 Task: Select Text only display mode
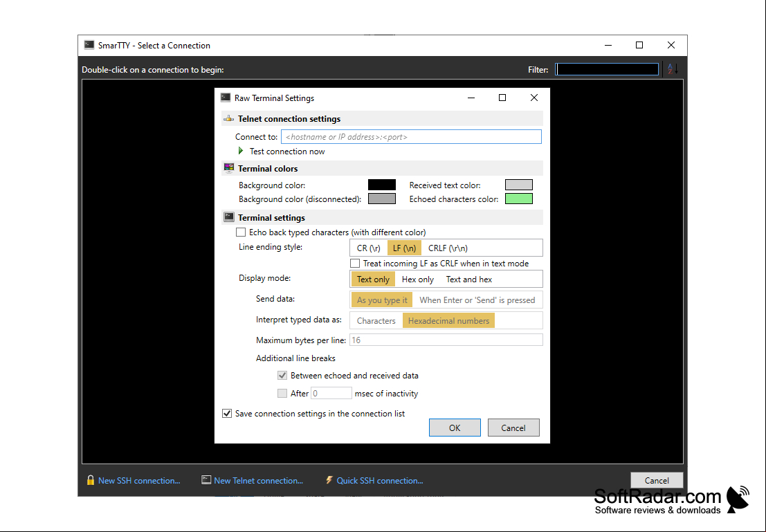pyautogui.click(x=373, y=279)
